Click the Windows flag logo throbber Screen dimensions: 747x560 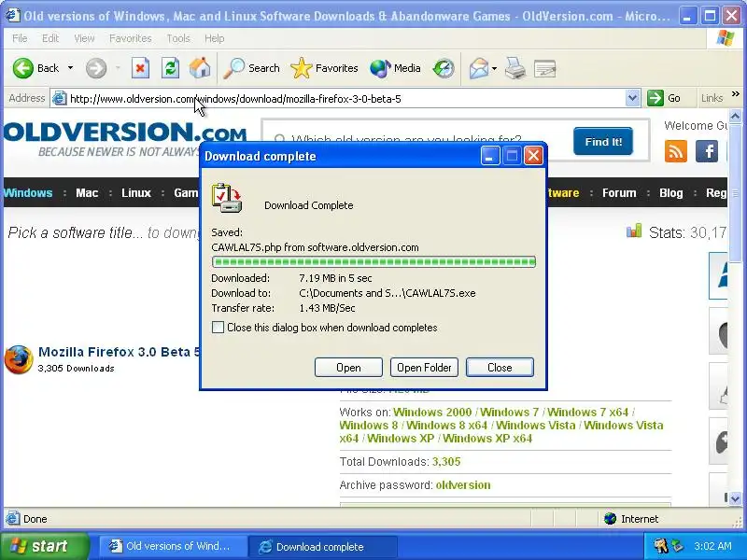pyautogui.click(x=725, y=38)
